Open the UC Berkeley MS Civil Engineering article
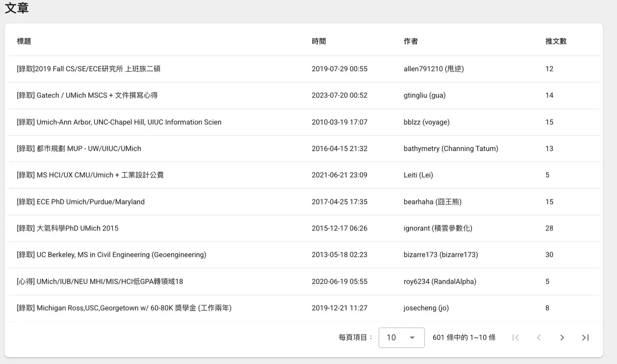The width and height of the screenshot is (617, 364). (x=111, y=255)
